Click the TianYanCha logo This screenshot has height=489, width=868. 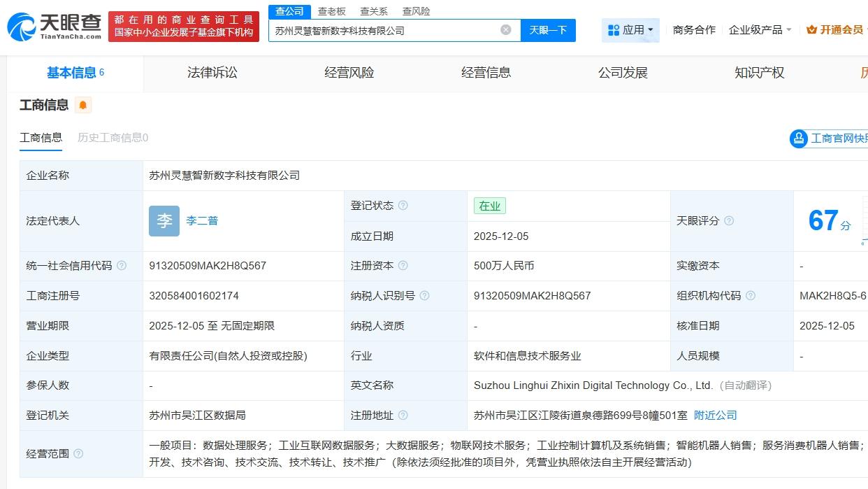[54, 27]
